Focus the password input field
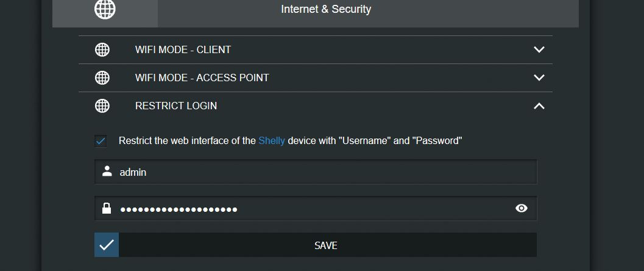 [311, 209]
